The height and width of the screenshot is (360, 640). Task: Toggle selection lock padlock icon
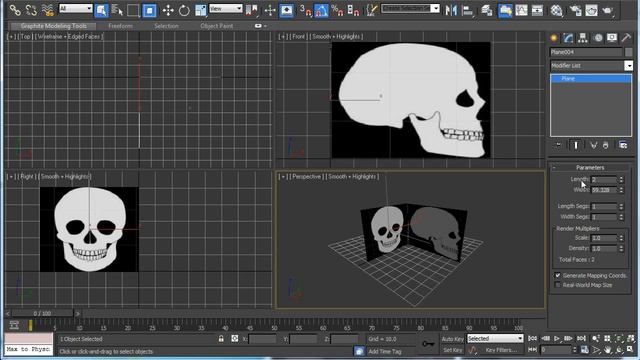click(x=221, y=339)
